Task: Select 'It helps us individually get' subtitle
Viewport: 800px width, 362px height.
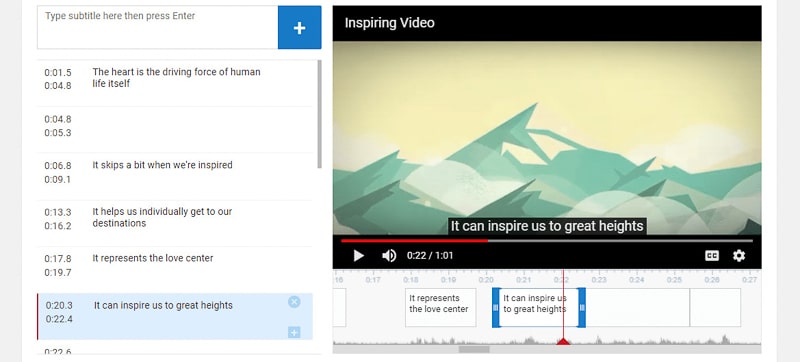Action: (175, 223)
